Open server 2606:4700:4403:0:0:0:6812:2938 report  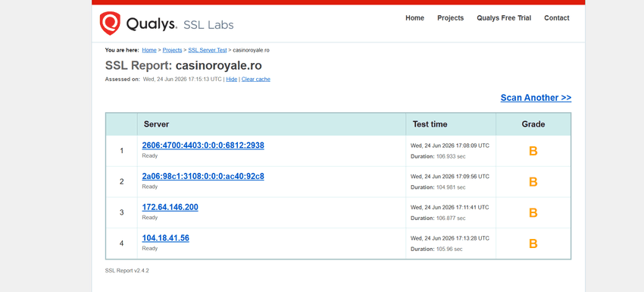[x=203, y=145]
